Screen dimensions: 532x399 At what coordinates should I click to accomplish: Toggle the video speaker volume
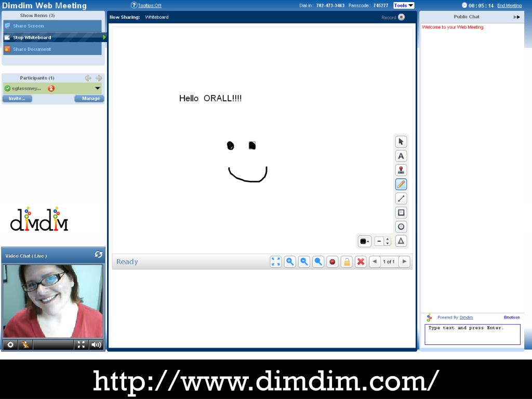point(96,345)
